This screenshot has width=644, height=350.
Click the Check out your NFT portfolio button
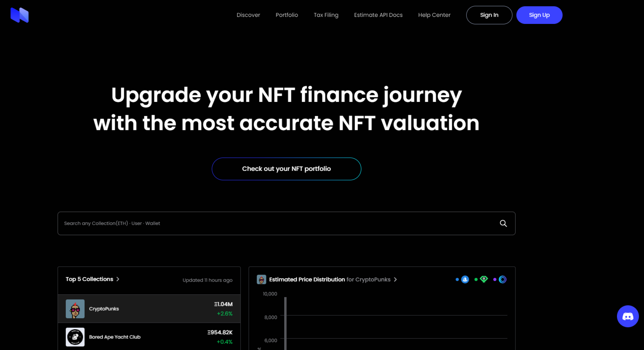286,168
